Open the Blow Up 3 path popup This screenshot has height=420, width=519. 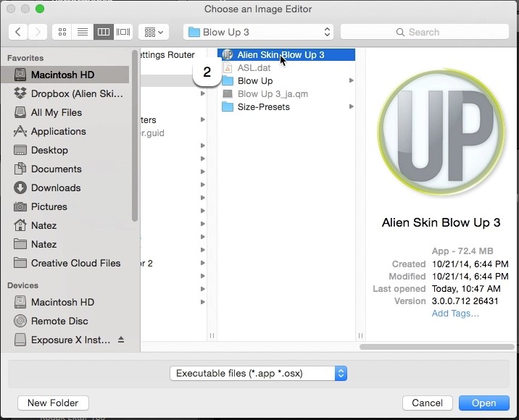[258, 32]
